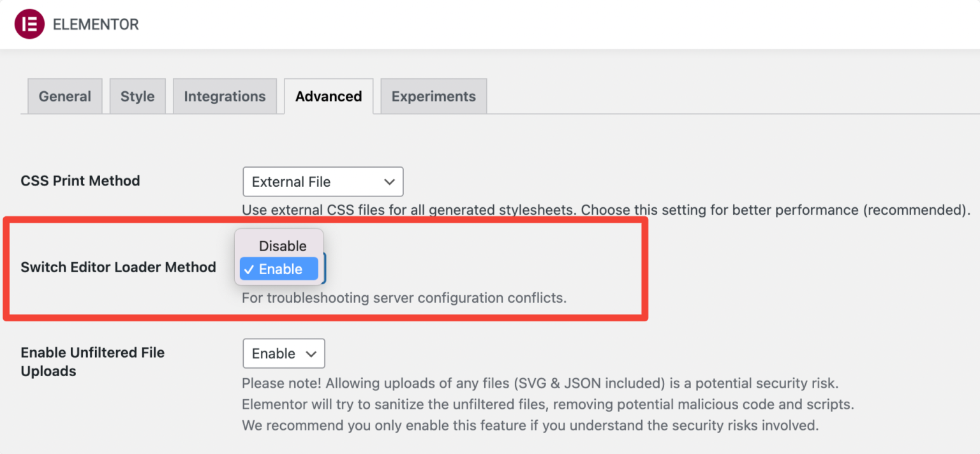Open the Style settings tab
The image size is (980, 454).
click(x=137, y=96)
